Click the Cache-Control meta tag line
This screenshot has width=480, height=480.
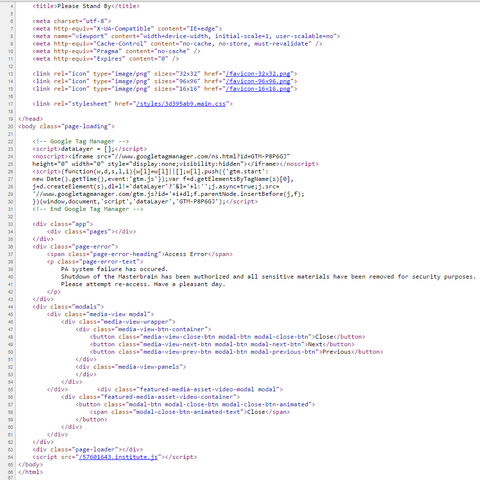(177, 44)
